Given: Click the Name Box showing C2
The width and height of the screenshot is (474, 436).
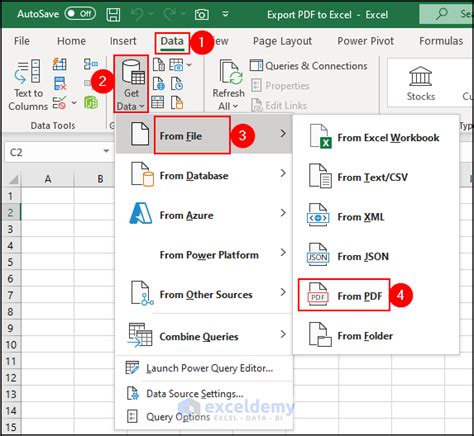Looking at the screenshot, I should [53, 152].
